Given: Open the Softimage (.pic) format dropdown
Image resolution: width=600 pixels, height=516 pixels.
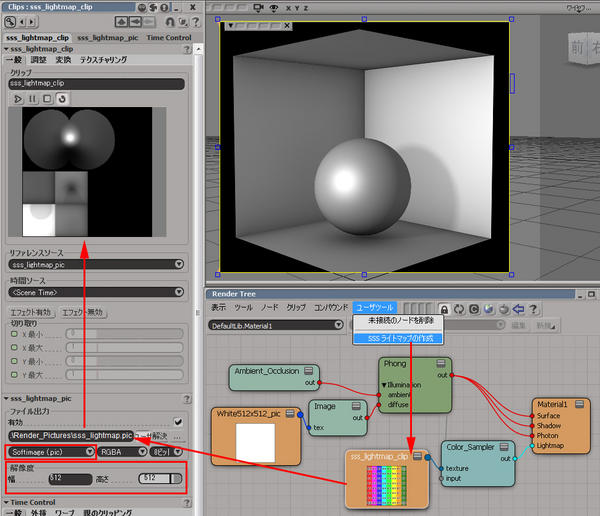Looking at the screenshot, I should (50, 451).
